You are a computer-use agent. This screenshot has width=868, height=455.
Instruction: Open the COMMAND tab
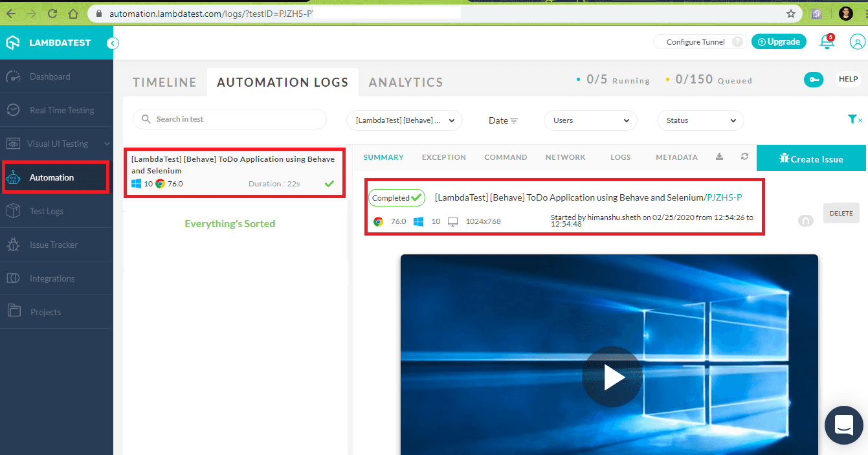coord(506,157)
